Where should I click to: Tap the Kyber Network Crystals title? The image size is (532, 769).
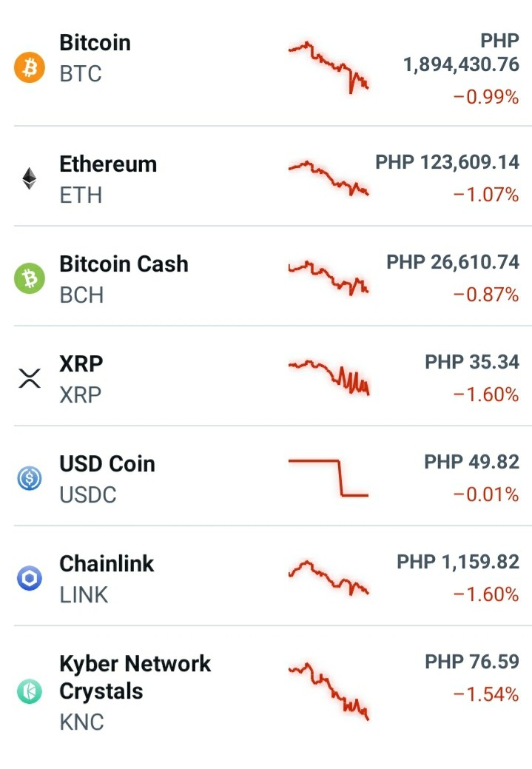tap(135, 677)
